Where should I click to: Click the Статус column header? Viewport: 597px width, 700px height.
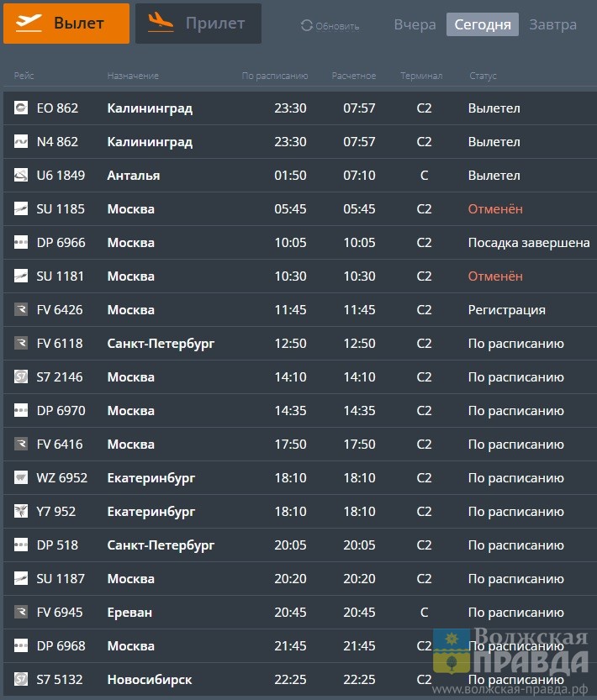pyautogui.click(x=483, y=76)
